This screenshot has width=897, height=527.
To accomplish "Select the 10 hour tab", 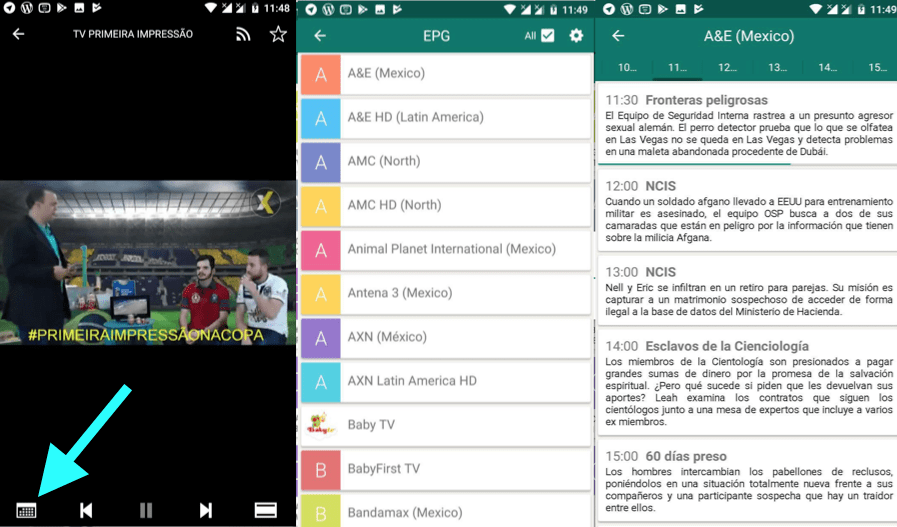I will 627,68.
